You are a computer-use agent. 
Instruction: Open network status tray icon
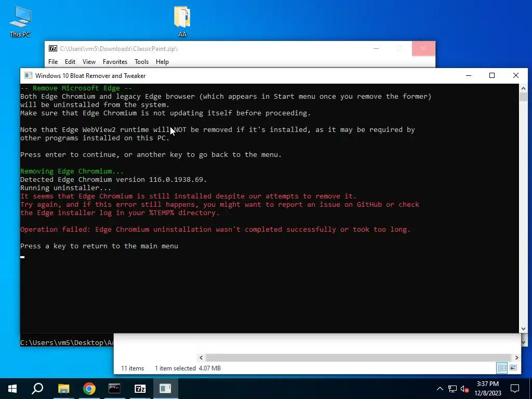pos(453,389)
